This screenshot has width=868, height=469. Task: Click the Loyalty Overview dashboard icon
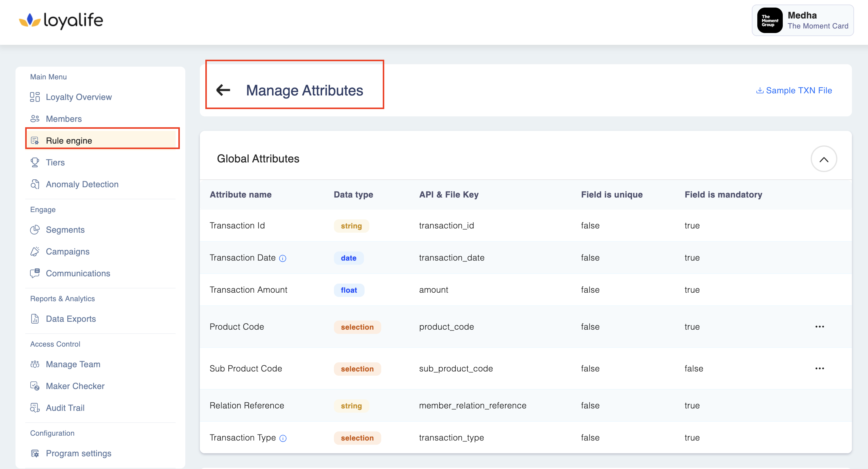tap(35, 97)
